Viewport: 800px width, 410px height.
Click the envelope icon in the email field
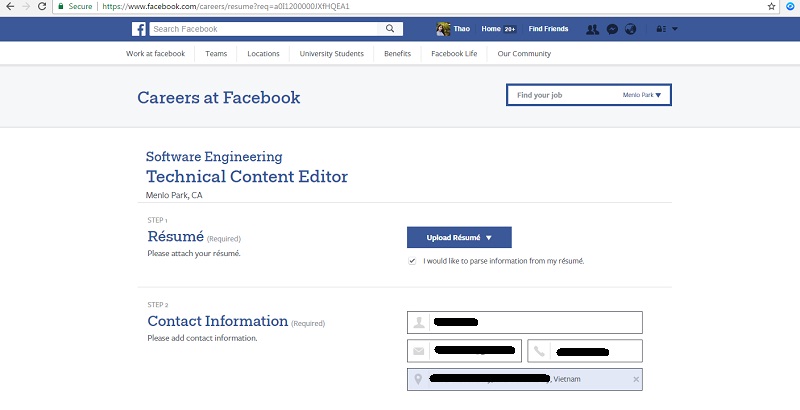click(x=418, y=351)
